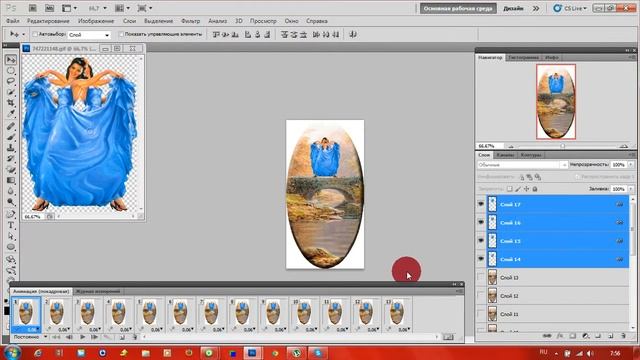Open the Фильтр menu
The width and height of the screenshot is (640, 360).
coord(191,21)
